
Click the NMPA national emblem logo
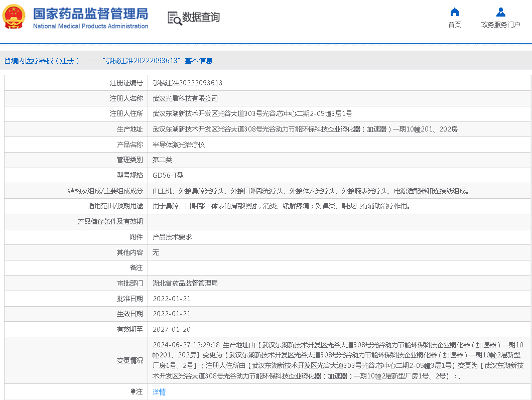pos(14,17)
